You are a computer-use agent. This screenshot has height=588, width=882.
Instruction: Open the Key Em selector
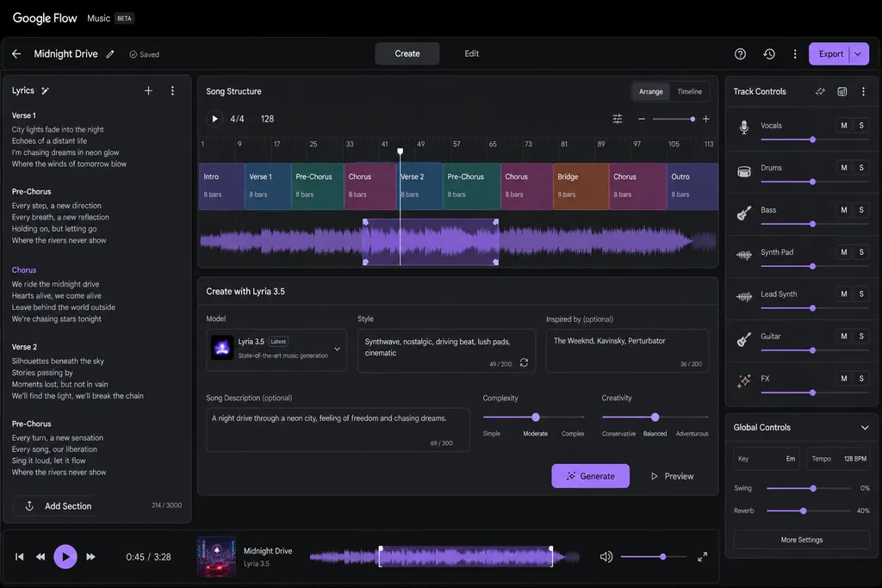[x=766, y=459]
